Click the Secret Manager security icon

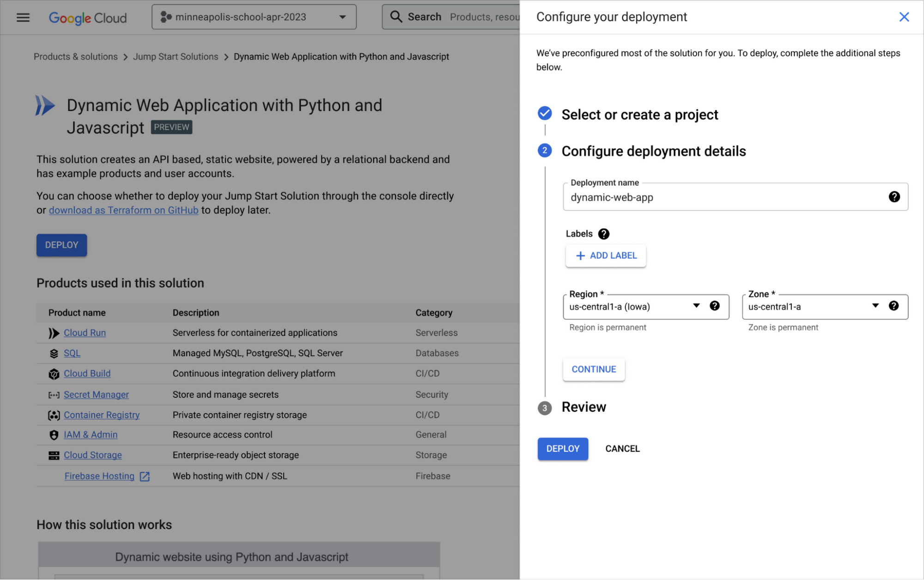(54, 395)
